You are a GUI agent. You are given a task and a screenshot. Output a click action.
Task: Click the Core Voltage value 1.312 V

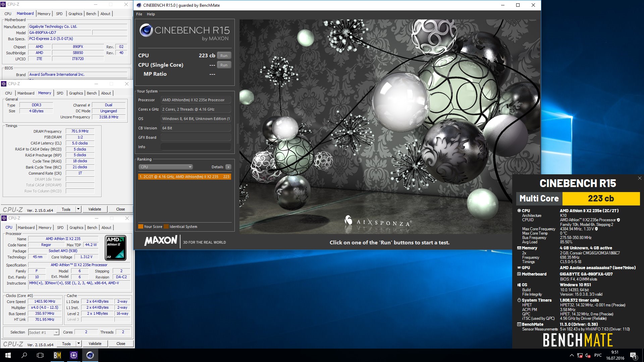[x=86, y=257]
